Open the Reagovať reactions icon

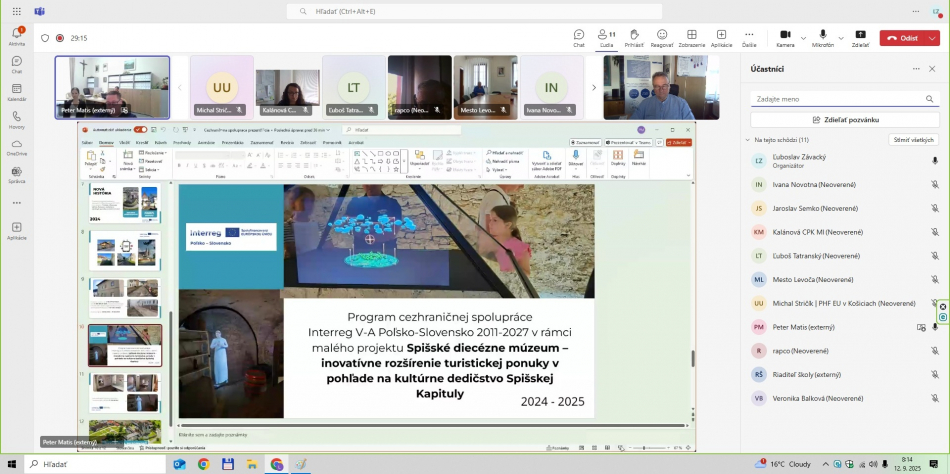[x=662, y=36]
